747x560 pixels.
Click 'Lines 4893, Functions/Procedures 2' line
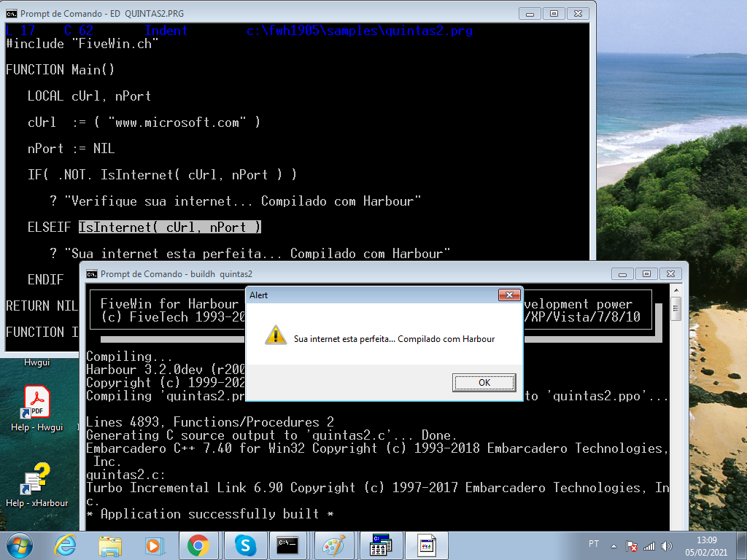(x=209, y=422)
